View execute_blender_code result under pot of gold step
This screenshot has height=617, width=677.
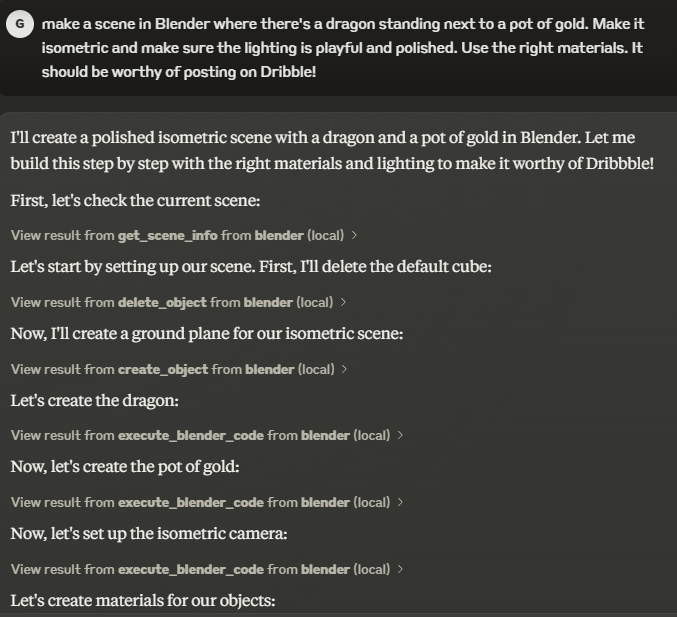click(199, 502)
